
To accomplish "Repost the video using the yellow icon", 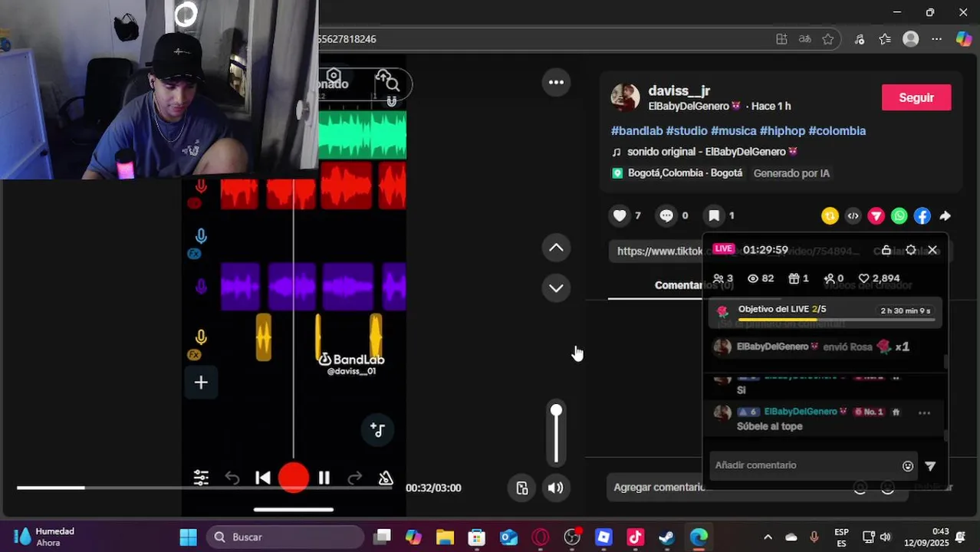I will (830, 216).
